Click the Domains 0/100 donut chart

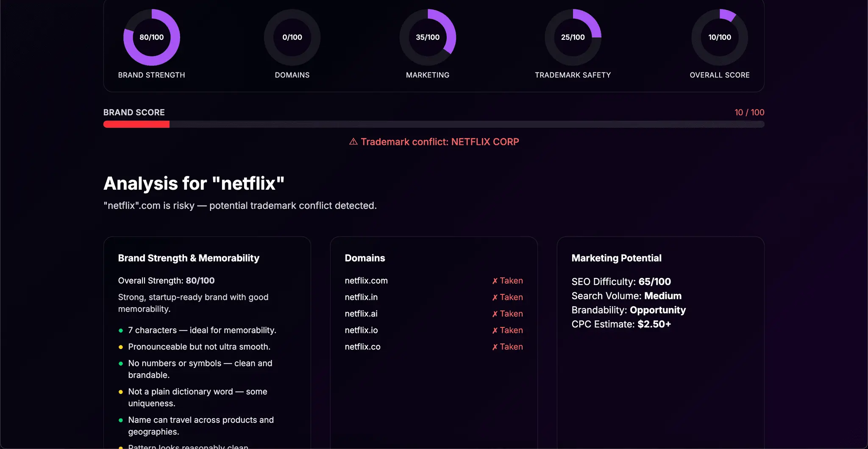(292, 37)
